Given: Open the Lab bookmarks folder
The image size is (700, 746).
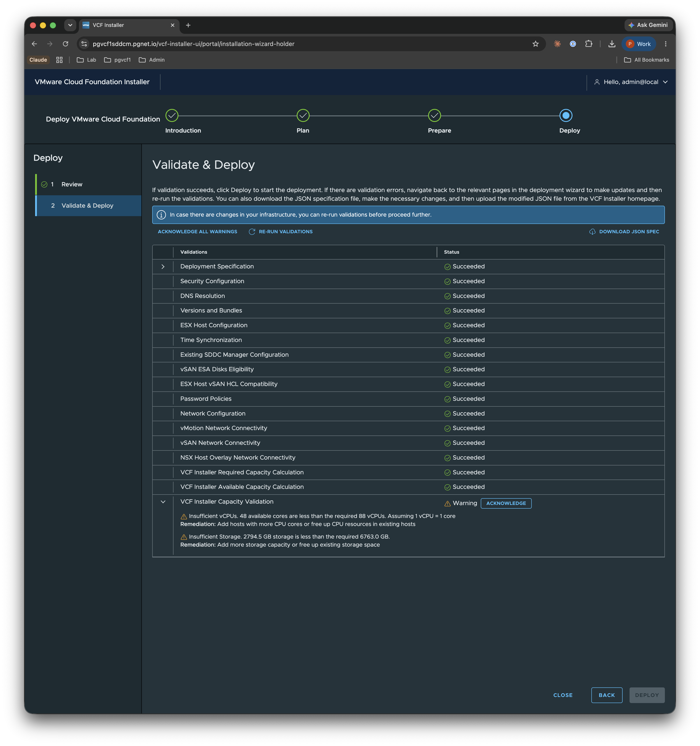Looking at the screenshot, I should click(86, 60).
